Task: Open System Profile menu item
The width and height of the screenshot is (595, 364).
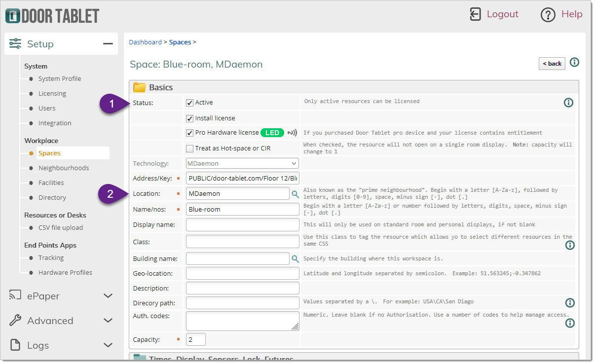Action: (x=60, y=78)
